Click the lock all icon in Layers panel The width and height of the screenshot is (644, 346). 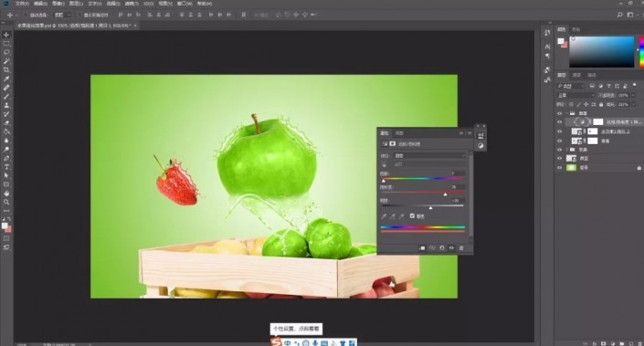click(x=601, y=105)
